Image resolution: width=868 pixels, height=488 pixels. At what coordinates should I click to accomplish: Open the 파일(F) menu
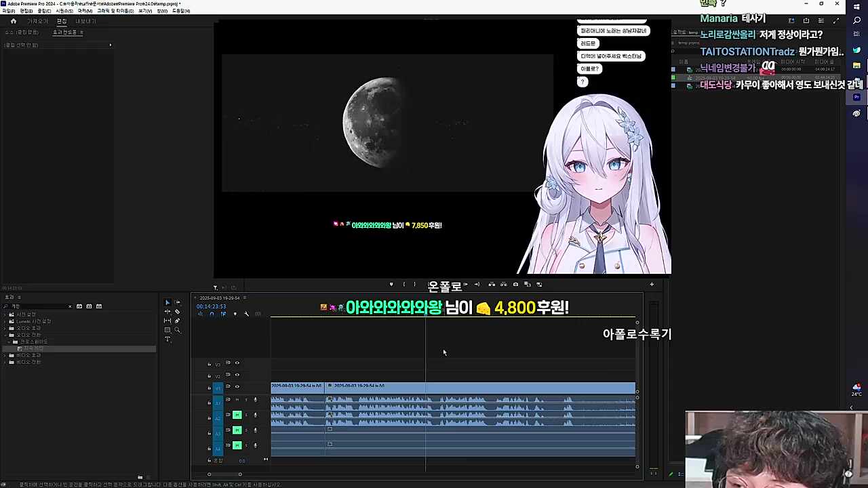(8, 11)
